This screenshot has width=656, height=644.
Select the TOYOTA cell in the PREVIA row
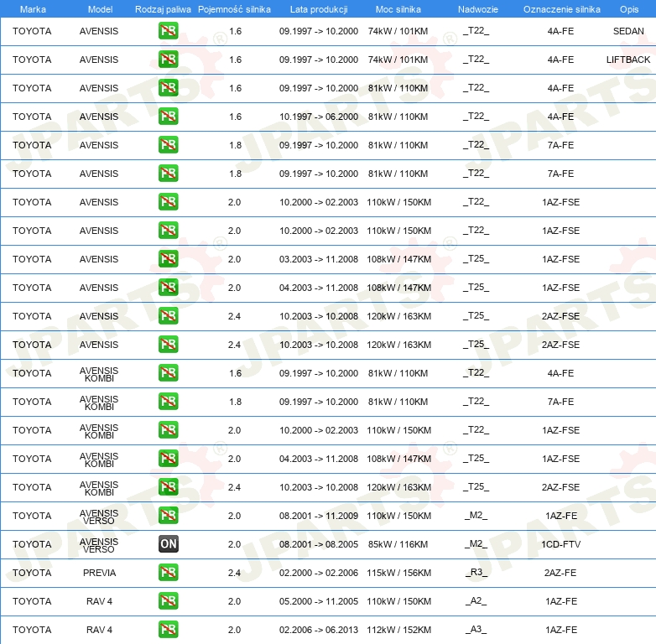32,573
